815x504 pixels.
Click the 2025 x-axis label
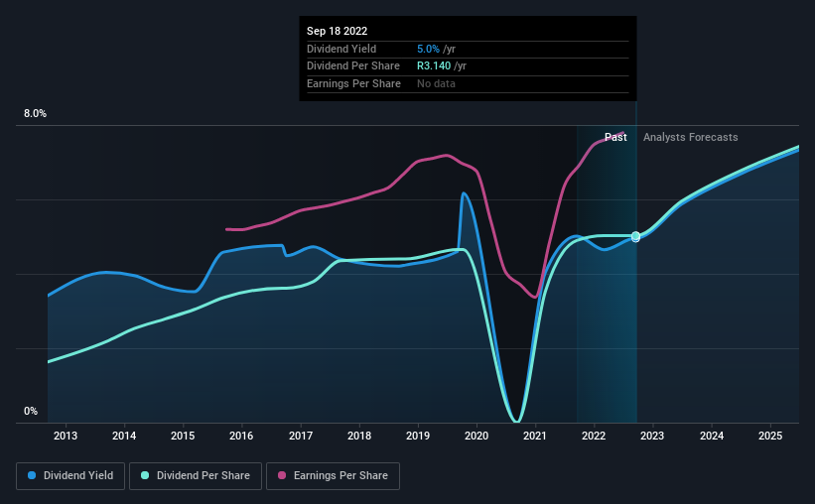click(x=770, y=436)
